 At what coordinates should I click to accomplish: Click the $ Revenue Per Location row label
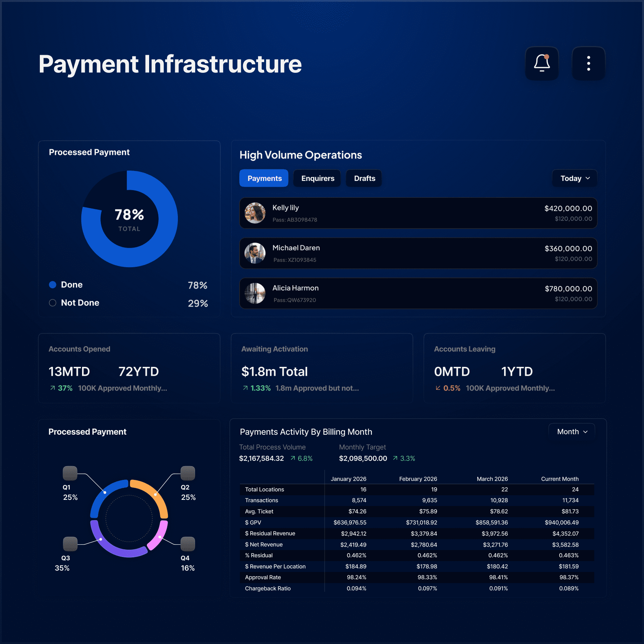coord(275,566)
